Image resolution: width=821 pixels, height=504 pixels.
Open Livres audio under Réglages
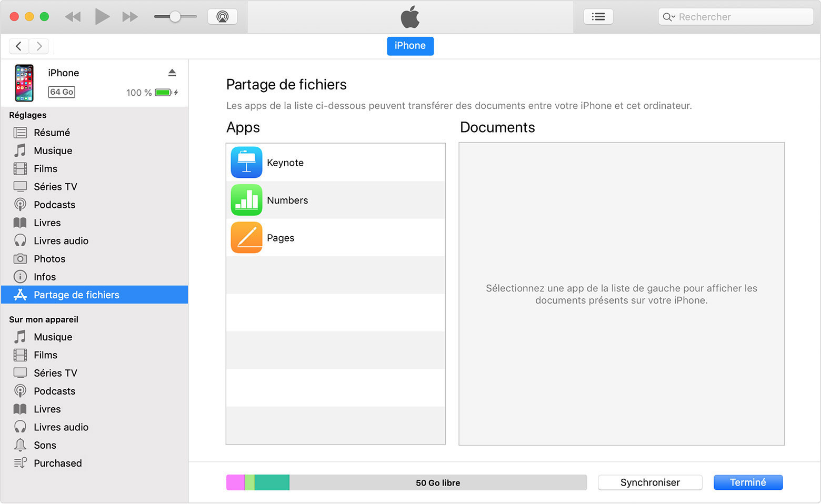click(95, 241)
